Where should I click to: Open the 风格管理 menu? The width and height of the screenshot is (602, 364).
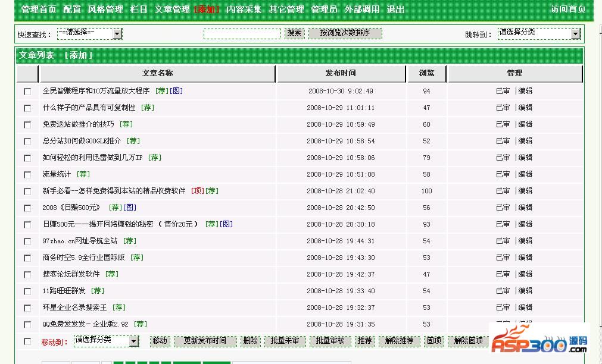(105, 10)
